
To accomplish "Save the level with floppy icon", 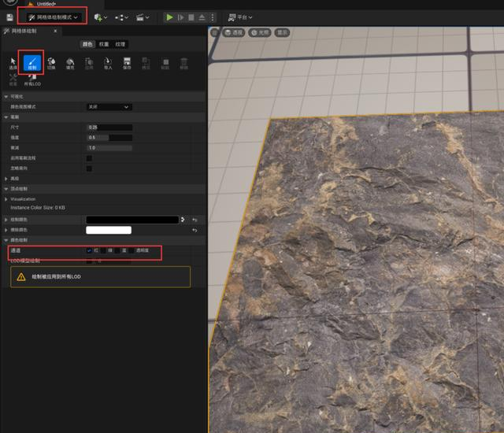I will 9,17.
